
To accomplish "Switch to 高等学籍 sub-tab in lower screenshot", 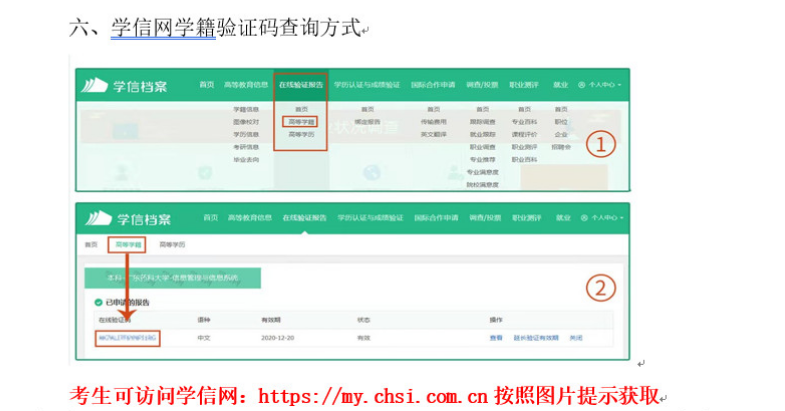I will [127, 245].
